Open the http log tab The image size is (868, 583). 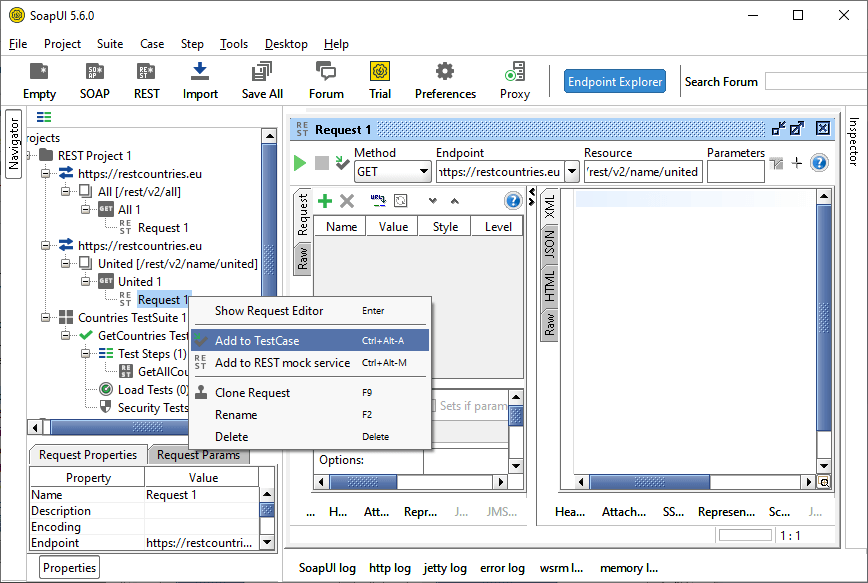click(390, 568)
